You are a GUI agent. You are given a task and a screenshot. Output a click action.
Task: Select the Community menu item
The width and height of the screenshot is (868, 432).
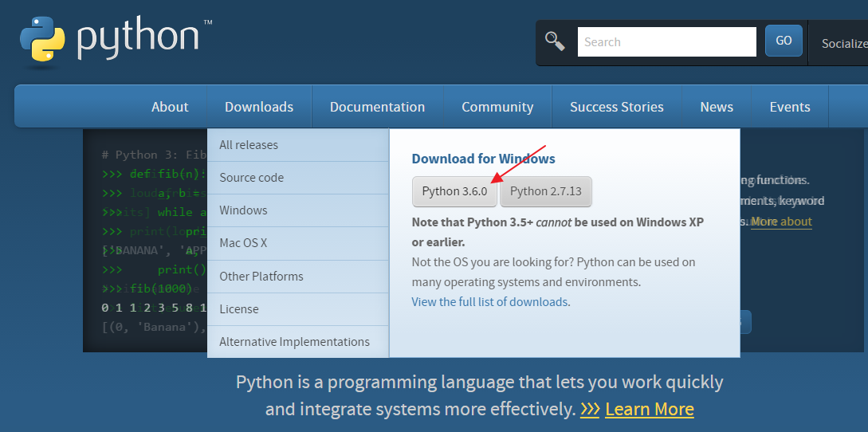coord(497,107)
